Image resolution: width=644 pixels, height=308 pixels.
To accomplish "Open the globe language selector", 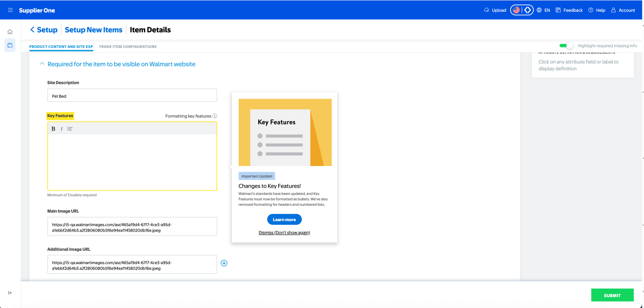I will [539, 10].
